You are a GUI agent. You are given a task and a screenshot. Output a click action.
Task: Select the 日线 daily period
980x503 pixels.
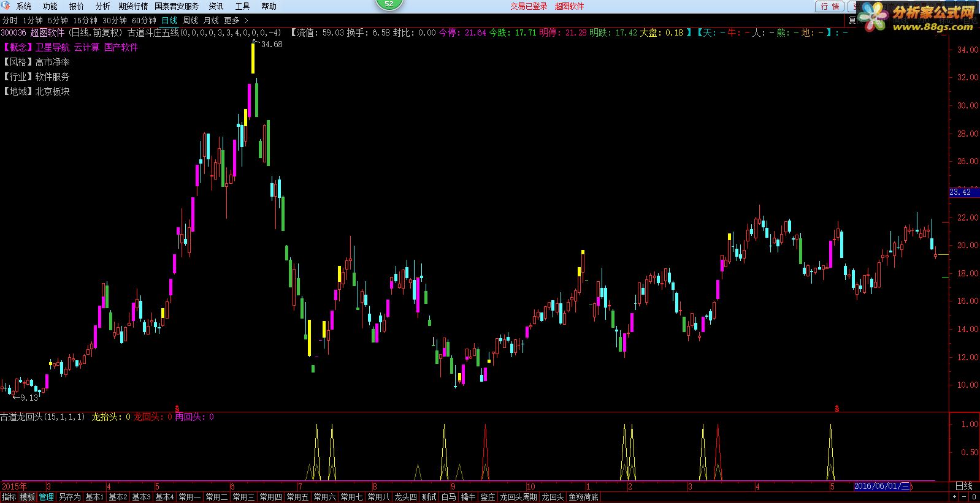coord(169,20)
